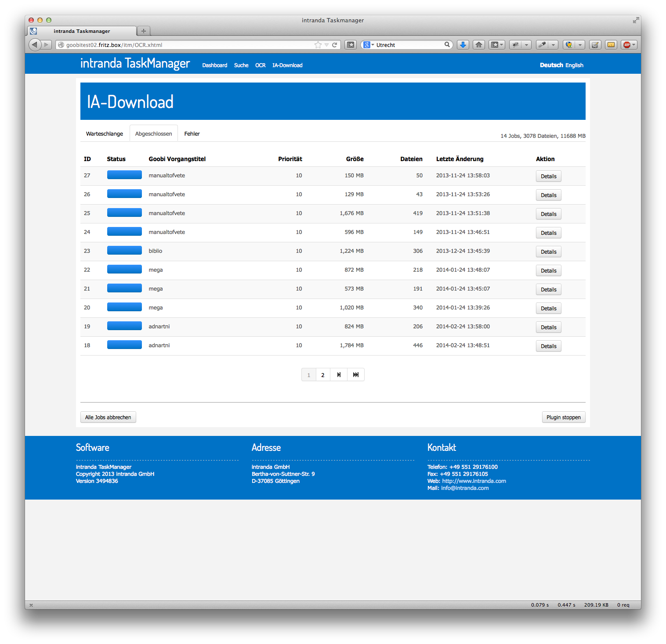Click the search magnifier icon
The height and width of the screenshot is (644, 666).
click(x=447, y=44)
